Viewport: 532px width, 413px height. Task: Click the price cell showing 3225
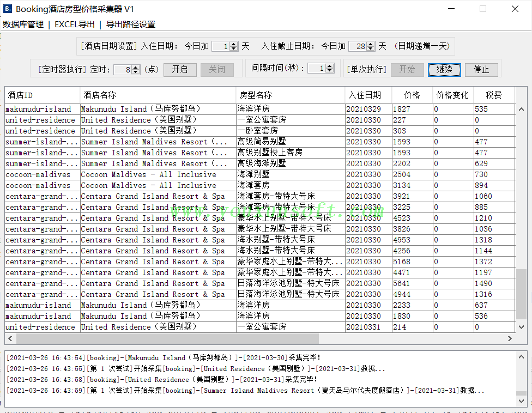pos(412,207)
